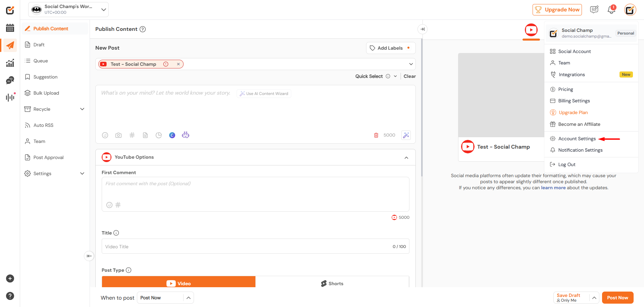644x307 pixels.
Task: Click the pie chart icon in composer toolbar
Action: point(159,135)
